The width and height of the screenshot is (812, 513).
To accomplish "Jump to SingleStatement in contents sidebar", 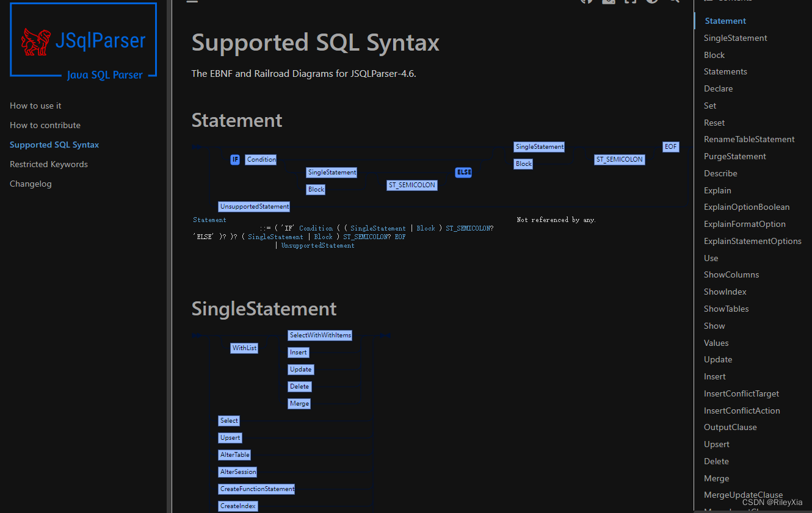I will (735, 38).
